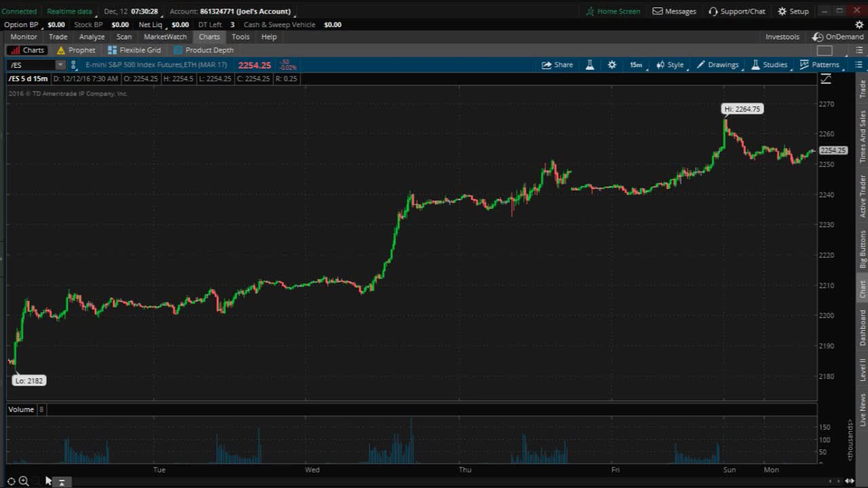Open the Prophet subtab
The image size is (868, 488).
76,50
